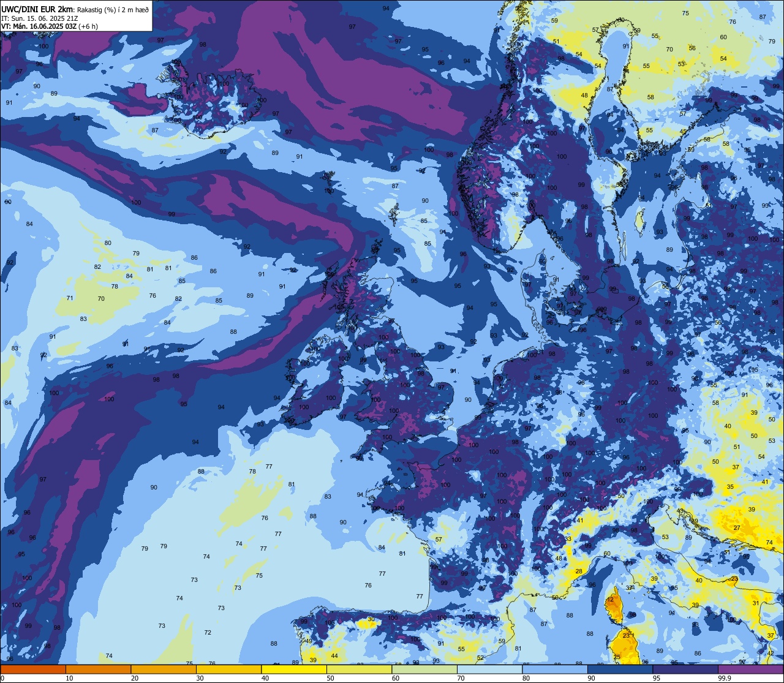
Task: Click the pale blue 70–80 legend swatch
Action: pyautogui.click(x=489, y=669)
